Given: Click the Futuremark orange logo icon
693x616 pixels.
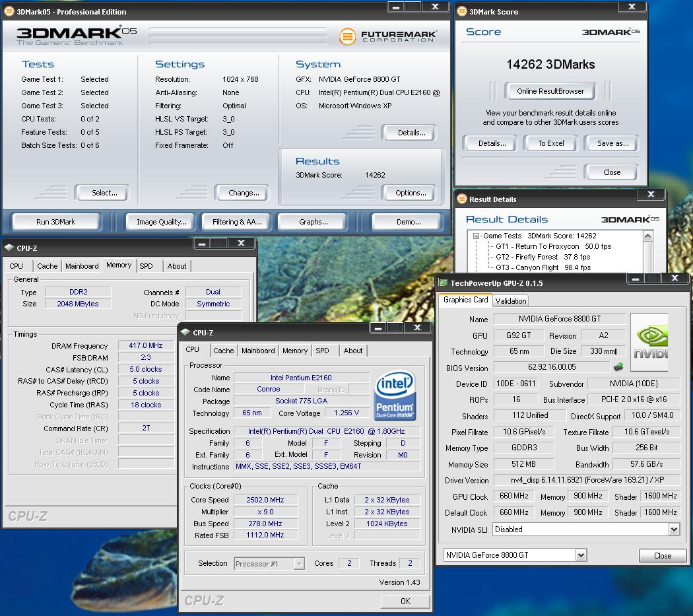Looking at the screenshot, I should coord(347,36).
